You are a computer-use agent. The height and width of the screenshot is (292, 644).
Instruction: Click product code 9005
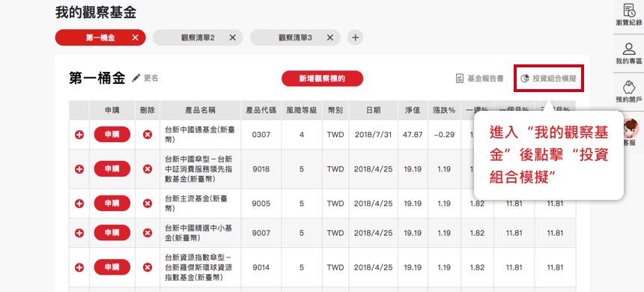tap(261, 204)
